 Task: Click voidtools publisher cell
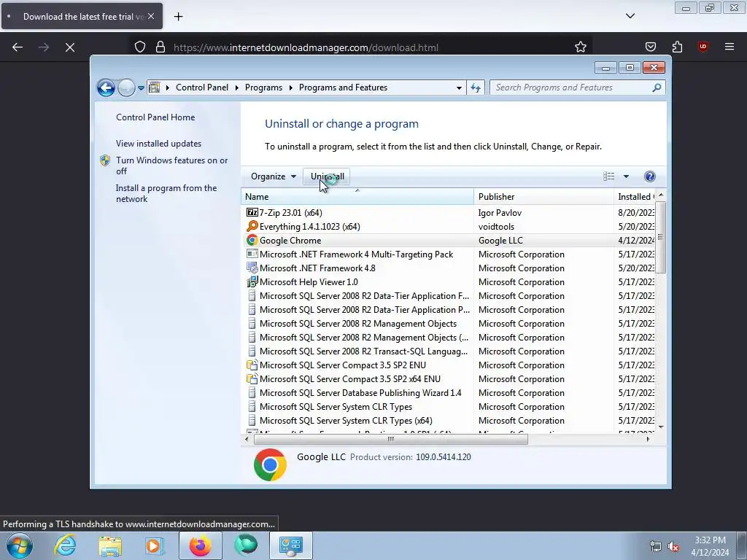tap(496, 227)
